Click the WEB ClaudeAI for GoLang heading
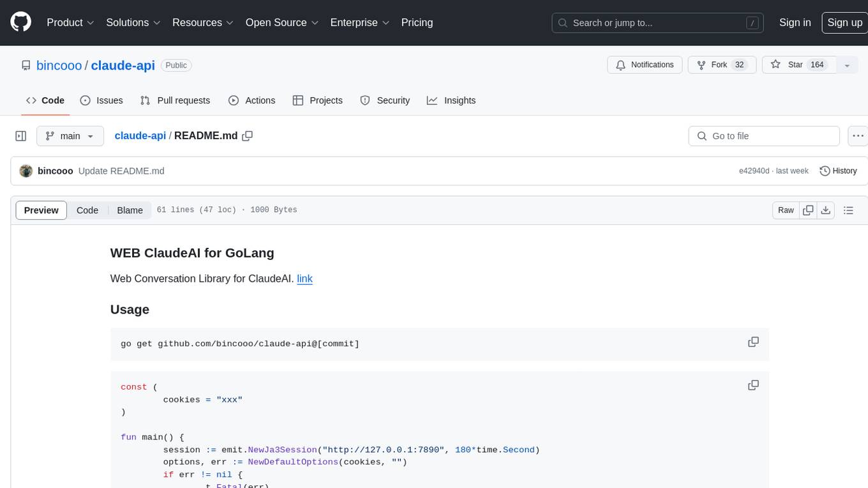Image resolution: width=868 pixels, height=488 pixels. pyautogui.click(x=192, y=252)
